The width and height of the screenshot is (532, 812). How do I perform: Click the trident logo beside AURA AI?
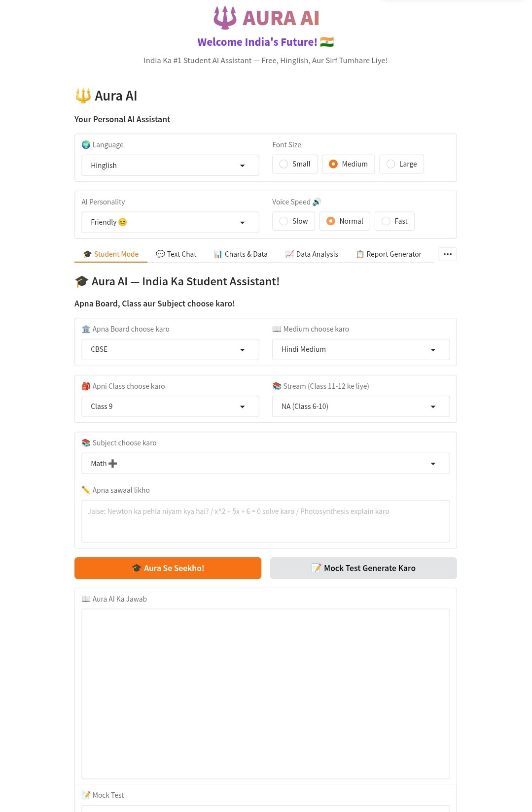pos(224,18)
